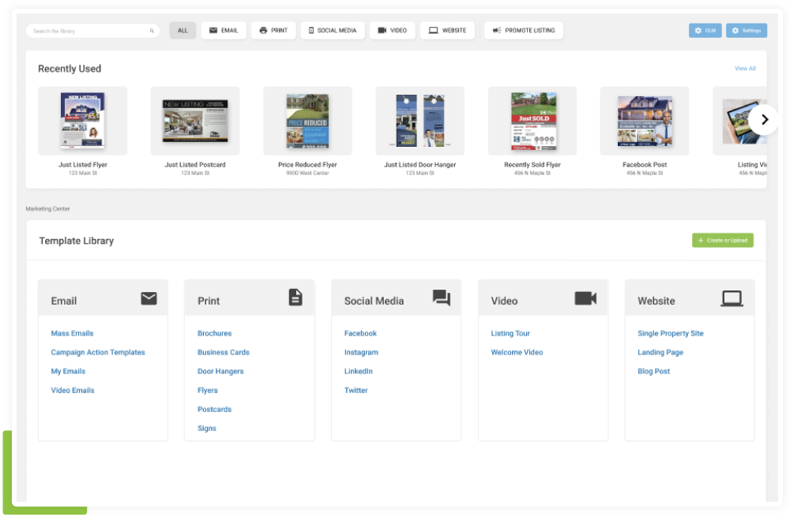Select the SOCIAL MEDIA filter tab

(x=332, y=30)
